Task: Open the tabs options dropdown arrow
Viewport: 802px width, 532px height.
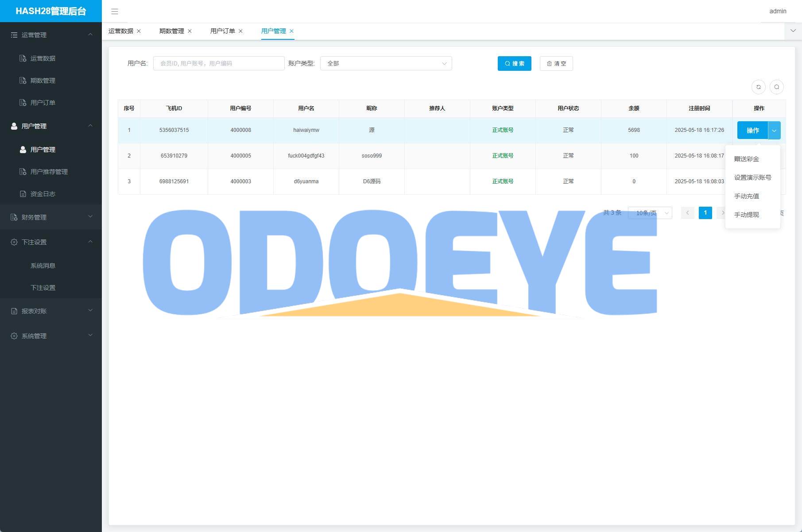Action: point(793,31)
